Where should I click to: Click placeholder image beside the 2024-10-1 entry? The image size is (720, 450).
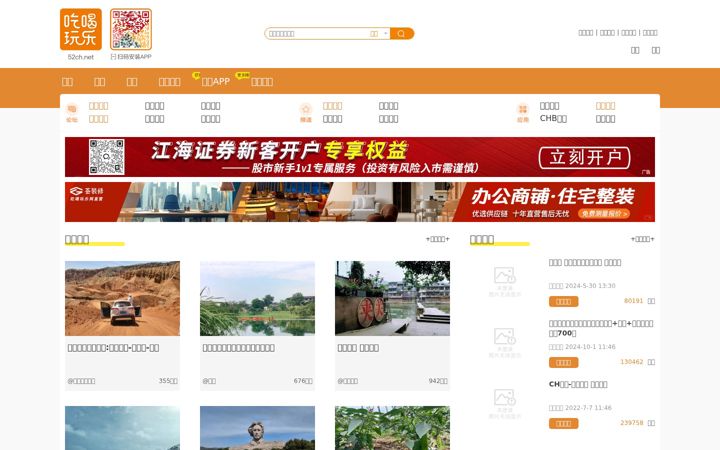pyautogui.click(x=505, y=343)
